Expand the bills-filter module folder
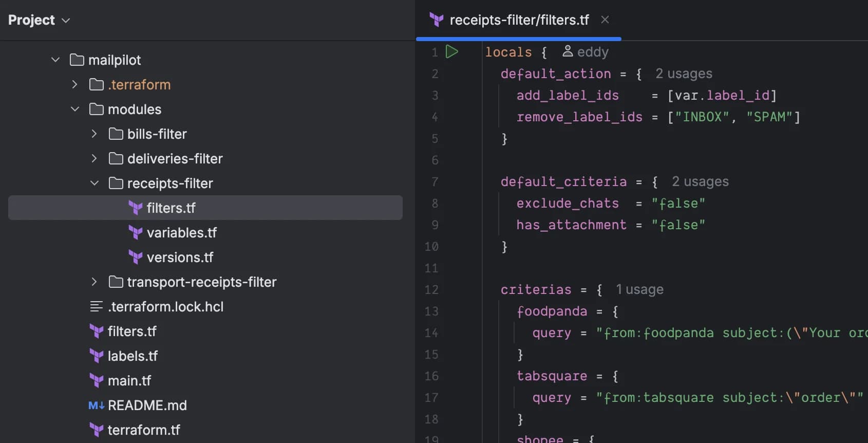The height and width of the screenshot is (443, 868). click(x=95, y=134)
